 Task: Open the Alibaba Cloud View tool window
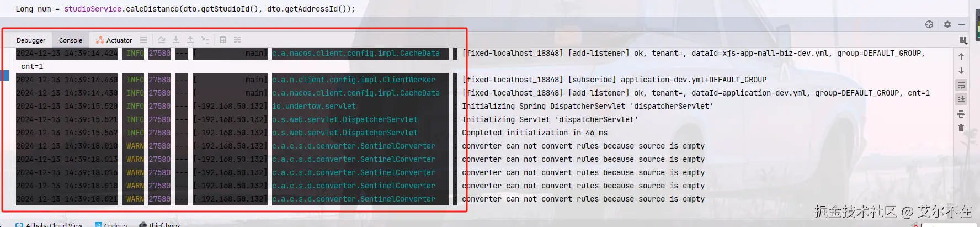49,224
